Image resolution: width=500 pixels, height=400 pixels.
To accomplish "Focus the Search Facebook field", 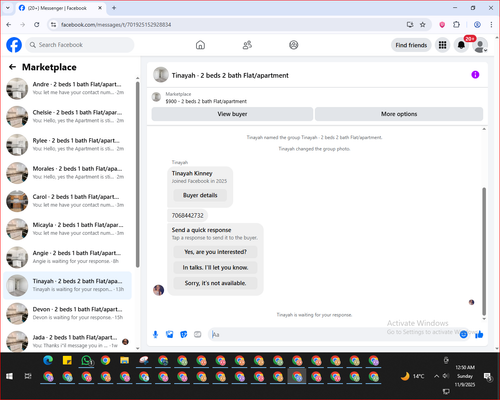I will (x=80, y=45).
